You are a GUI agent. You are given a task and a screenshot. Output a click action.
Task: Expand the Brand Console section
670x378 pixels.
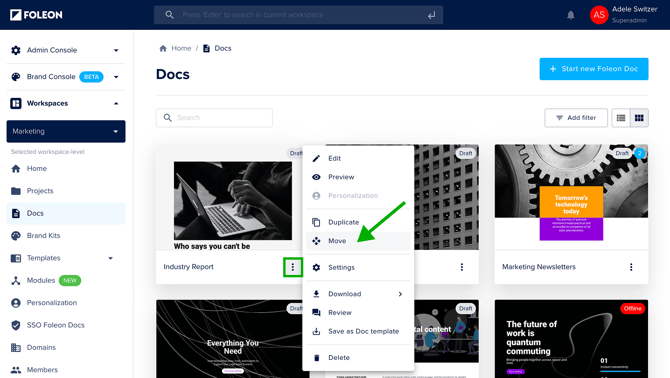pyautogui.click(x=116, y=77)
